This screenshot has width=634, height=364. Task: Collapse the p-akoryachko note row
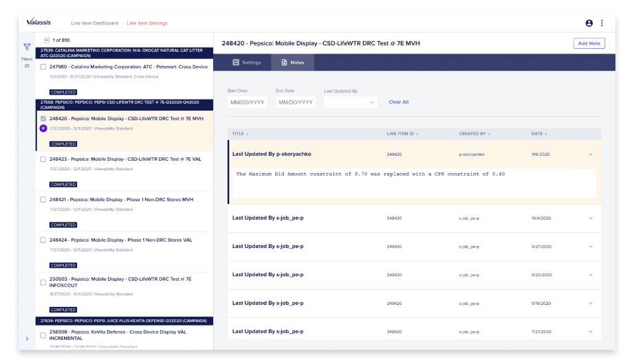[x=590, y=155]
